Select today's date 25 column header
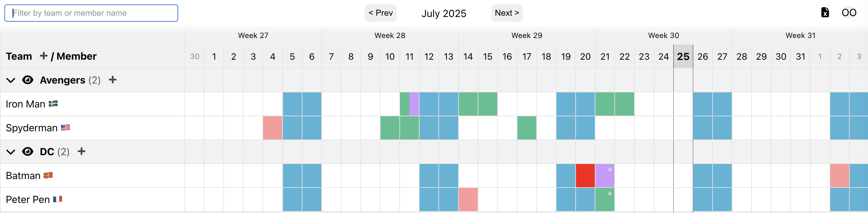868x213 pixels. pyautogui.click(x=683, y=57)
